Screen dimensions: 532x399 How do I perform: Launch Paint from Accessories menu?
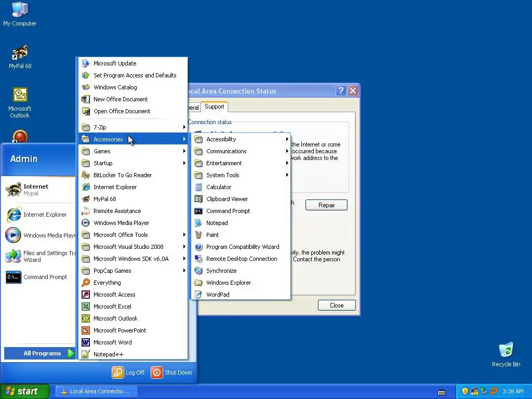[241, 234]
